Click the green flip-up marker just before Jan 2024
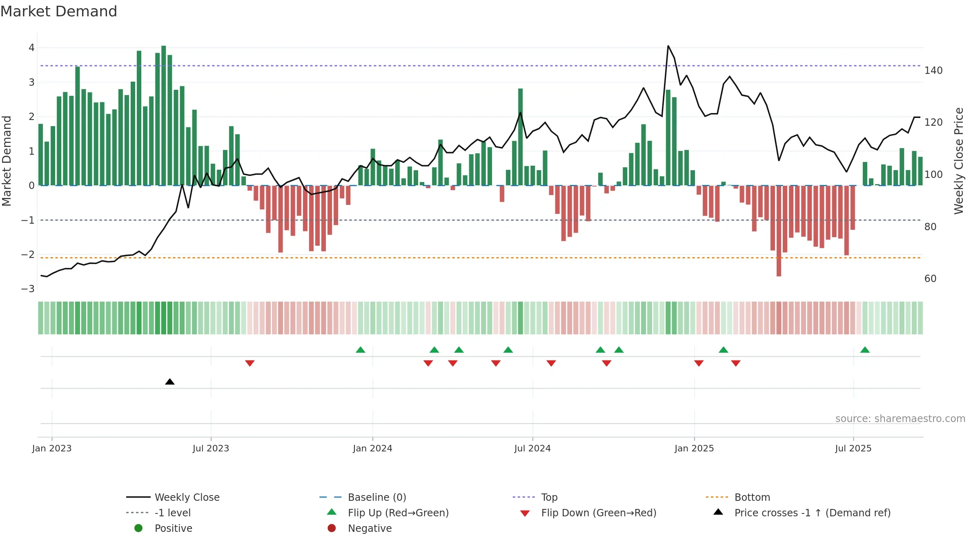Screen dimensions: 980x551 point(361,350)
